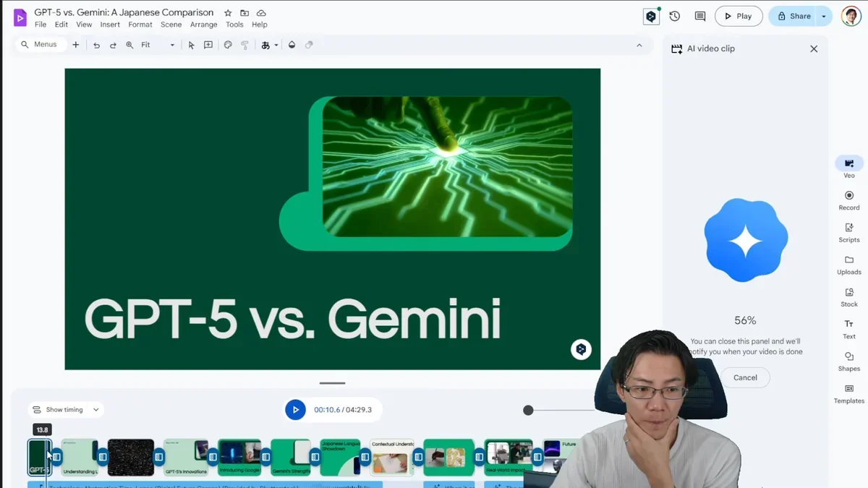The height and width of the screenshot is (488, 868).
Task: Open the Edit menu
Action: tap(61, 25)
